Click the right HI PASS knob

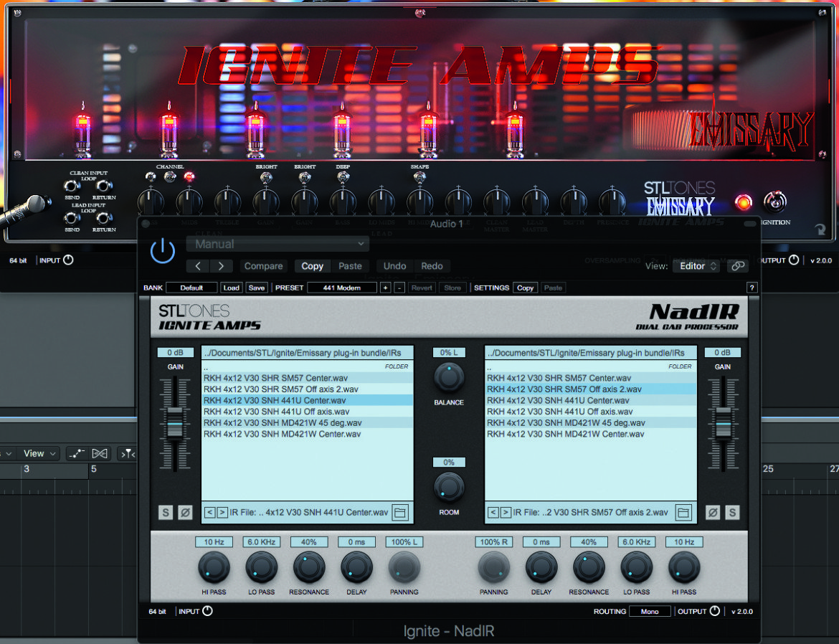coord(684,567)
